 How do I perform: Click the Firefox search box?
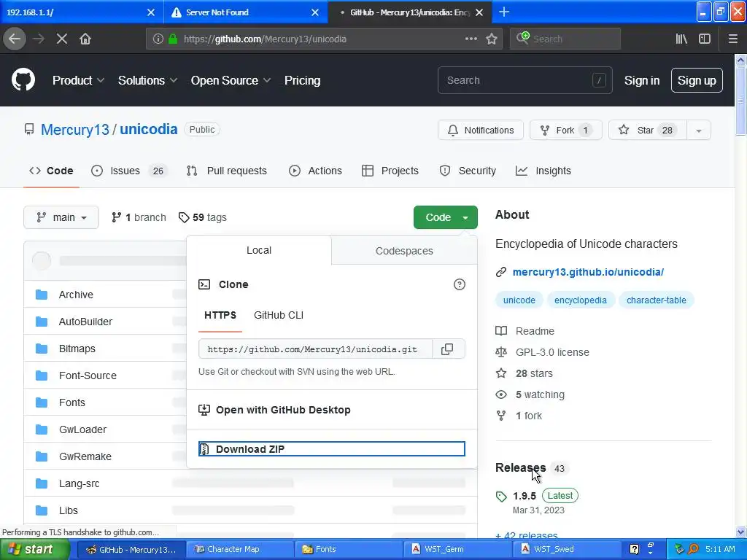coord(565,39)
